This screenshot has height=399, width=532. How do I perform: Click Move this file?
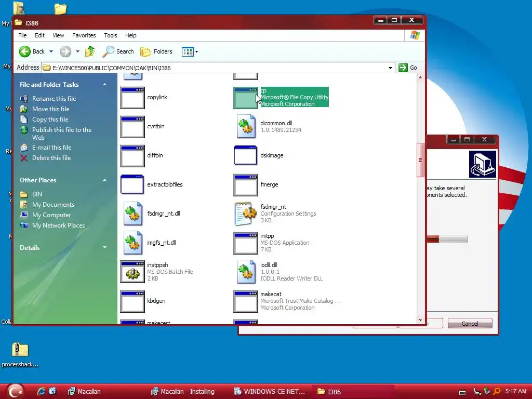(x=50, y=109)
